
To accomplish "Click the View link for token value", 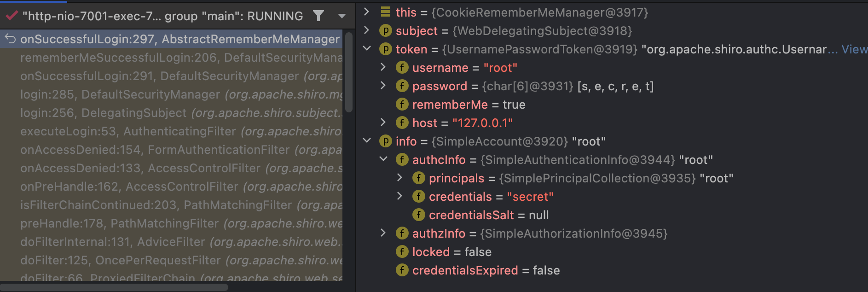I will (854, 49).
